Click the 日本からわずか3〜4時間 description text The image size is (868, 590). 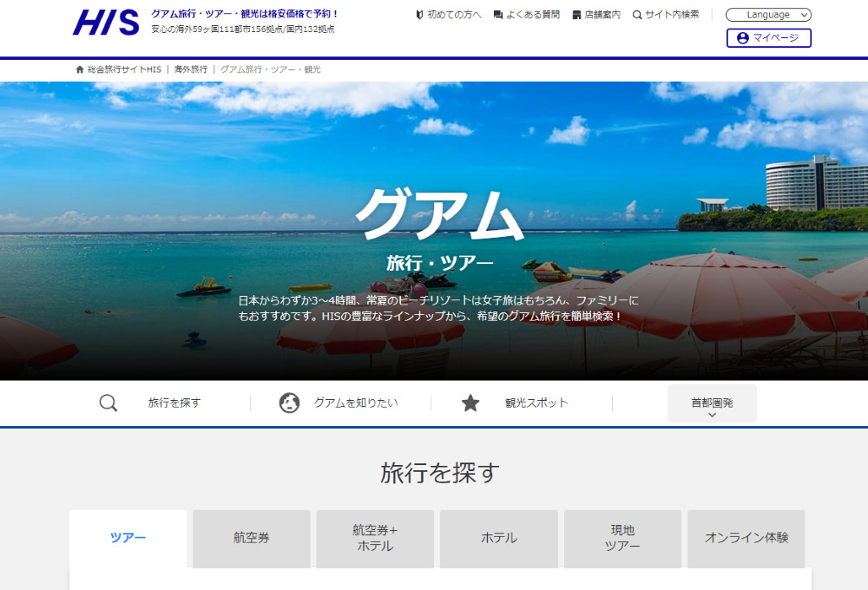(438, 308)
